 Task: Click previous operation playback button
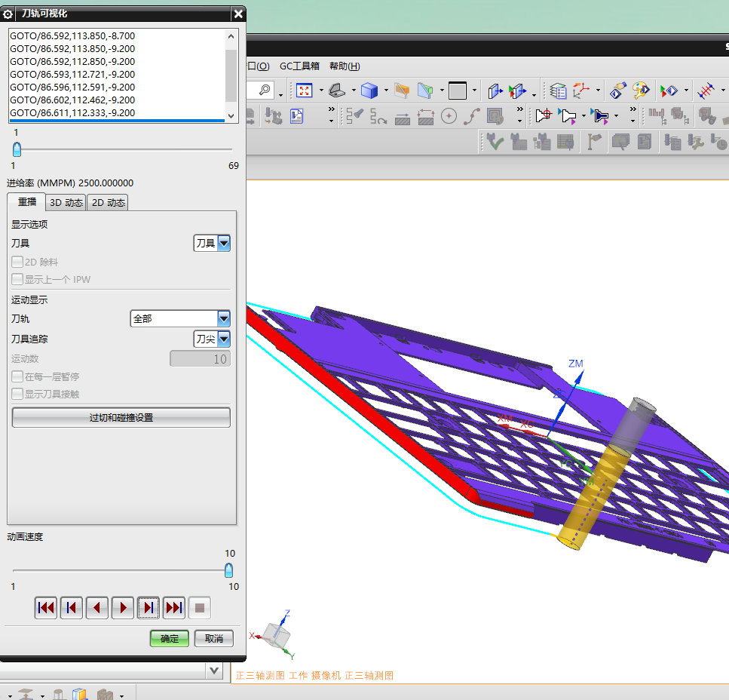(x=71, y=607)
